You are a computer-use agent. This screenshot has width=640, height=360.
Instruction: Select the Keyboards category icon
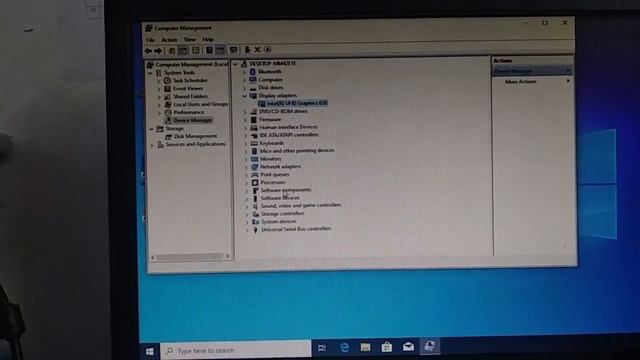(x=254, y=143)
